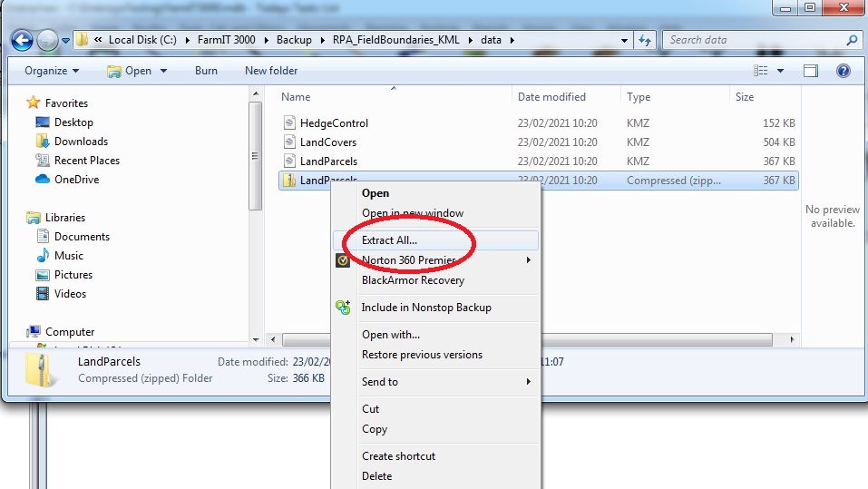Image resolution: width=868 pixels, height=489 pixels.
Task: Sort by Size column header
Action: [745, 97]
